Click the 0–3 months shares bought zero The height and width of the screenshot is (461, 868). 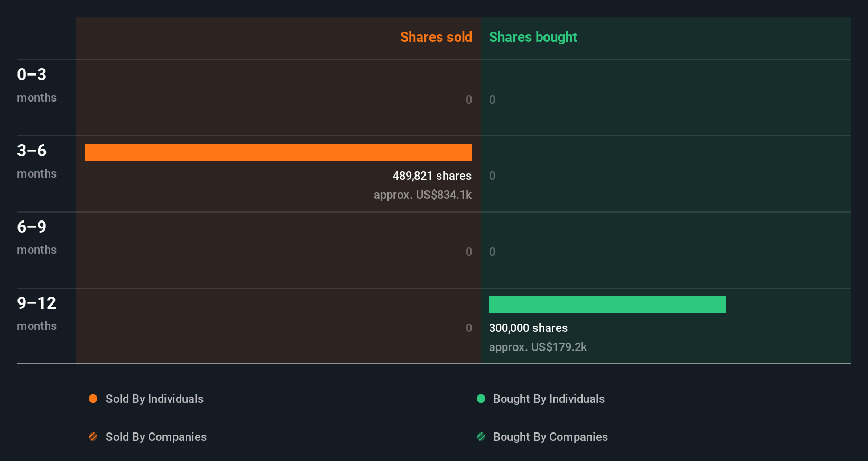pos(492,99)
